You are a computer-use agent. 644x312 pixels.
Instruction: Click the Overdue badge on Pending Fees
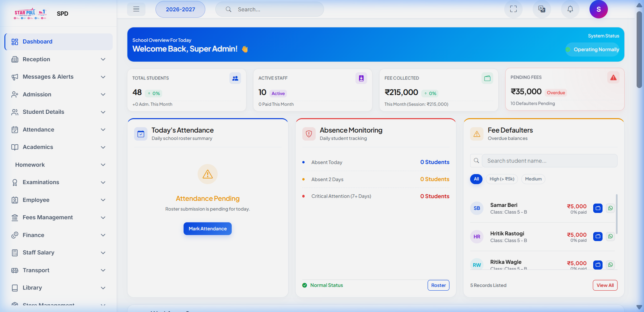556,93
